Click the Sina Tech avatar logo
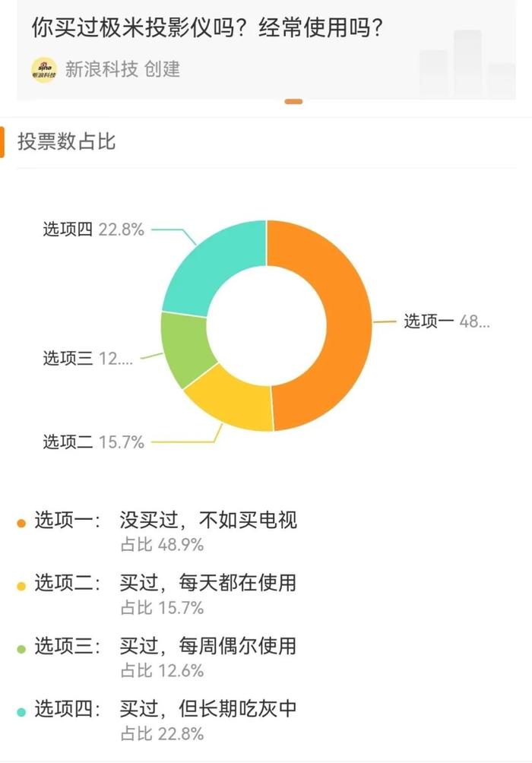Image resolution: width=532 pixels, height=763 pixels. [44, 69]
